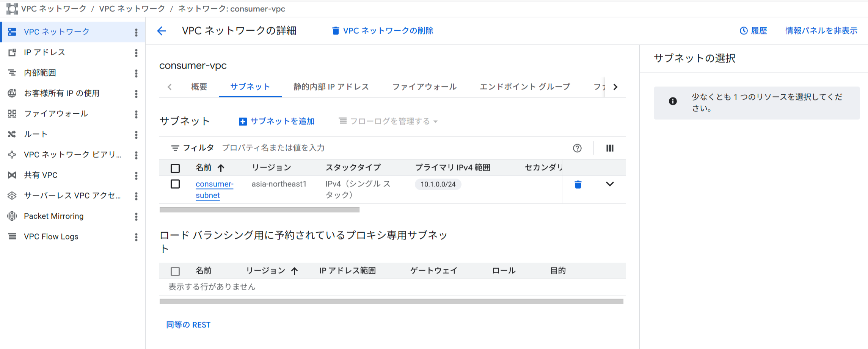
Task: Open more options for ルート item
Action: (x=136, y=135)
